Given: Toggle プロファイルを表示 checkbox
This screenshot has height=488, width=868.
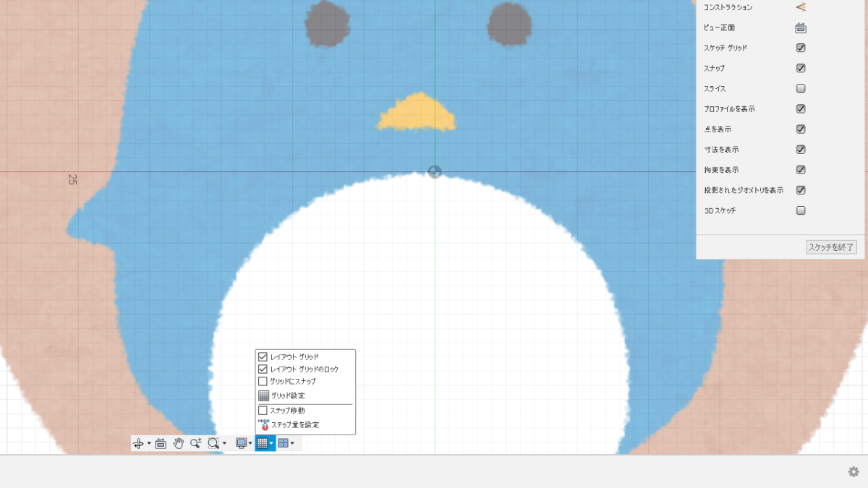Looking at the screenshot, I should pos(801,108).
